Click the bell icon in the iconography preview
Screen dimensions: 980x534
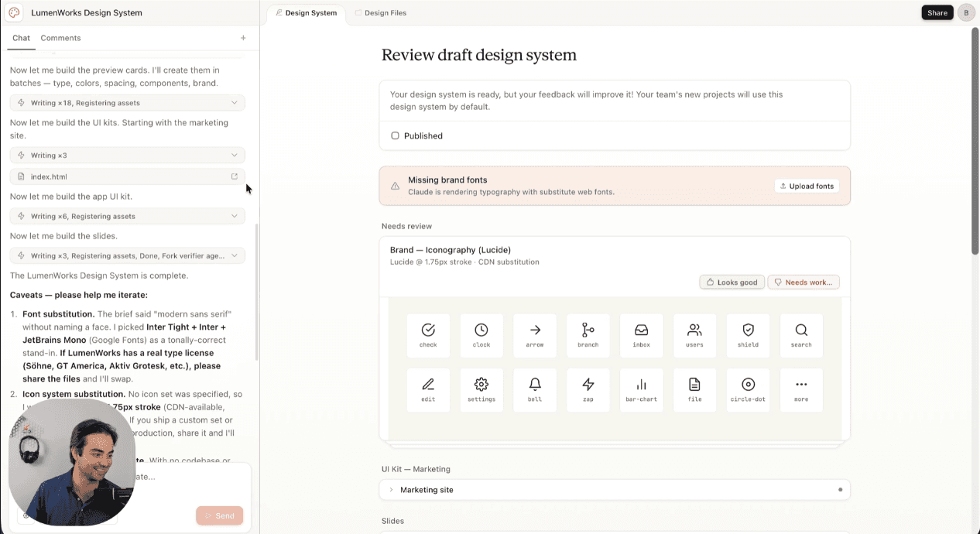click(x=534, y=389)
